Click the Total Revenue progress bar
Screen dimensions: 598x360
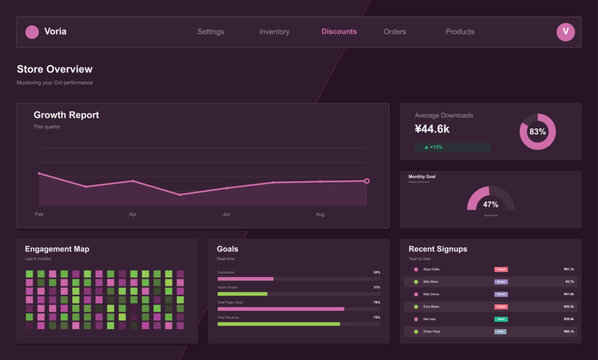point(299,324)
